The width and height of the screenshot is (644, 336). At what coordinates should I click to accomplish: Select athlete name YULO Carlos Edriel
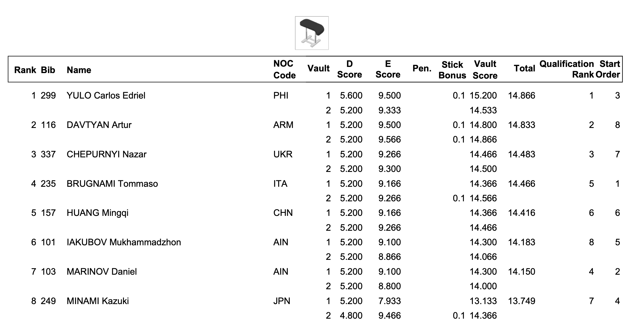tap(106, 95)
